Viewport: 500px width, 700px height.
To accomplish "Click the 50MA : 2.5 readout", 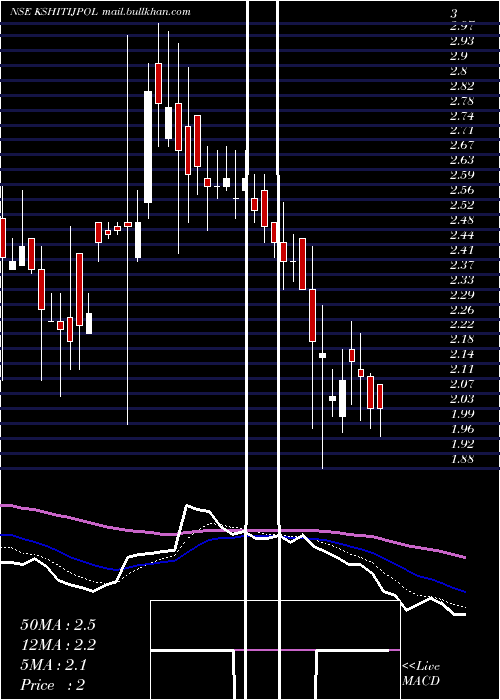I will (x=58, y=625).
